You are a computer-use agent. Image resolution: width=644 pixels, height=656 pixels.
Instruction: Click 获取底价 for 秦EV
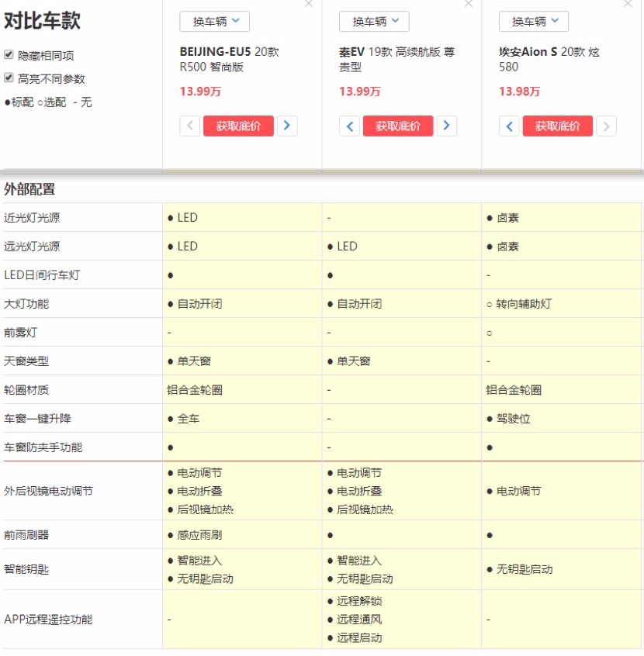click(x=398, y=126)
